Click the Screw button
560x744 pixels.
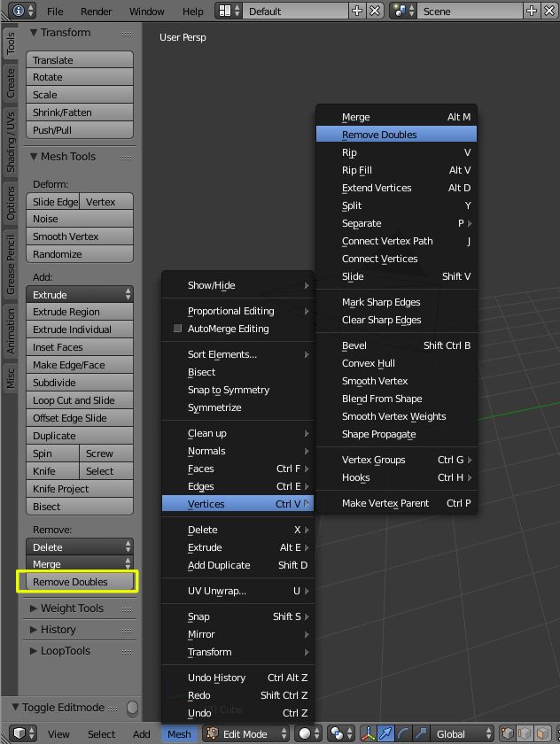[x=105, y=453]
